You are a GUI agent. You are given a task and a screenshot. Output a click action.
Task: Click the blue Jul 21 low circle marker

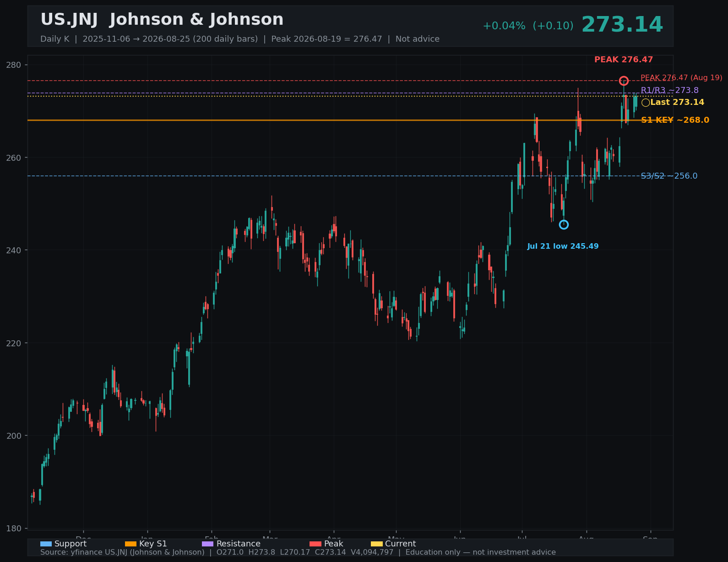[564, 224]
